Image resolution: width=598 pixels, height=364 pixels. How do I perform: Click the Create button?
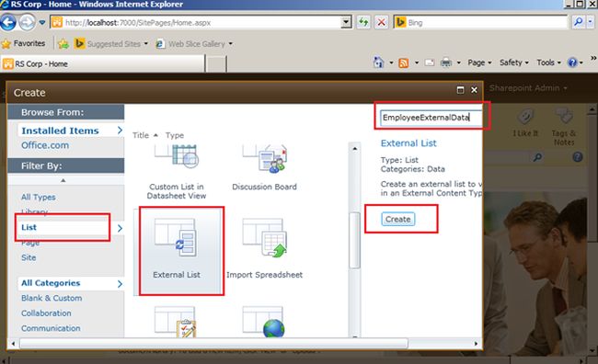pos(397,219)
